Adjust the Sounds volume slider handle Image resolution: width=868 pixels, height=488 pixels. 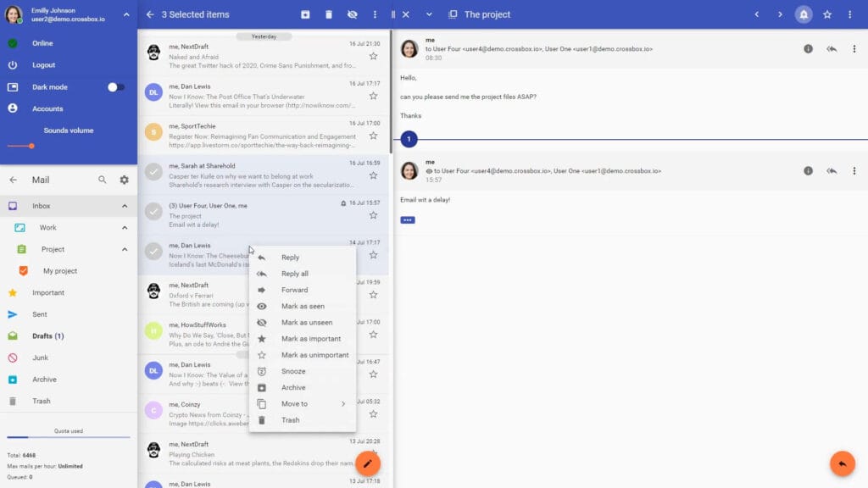click(x=31, y=146)
